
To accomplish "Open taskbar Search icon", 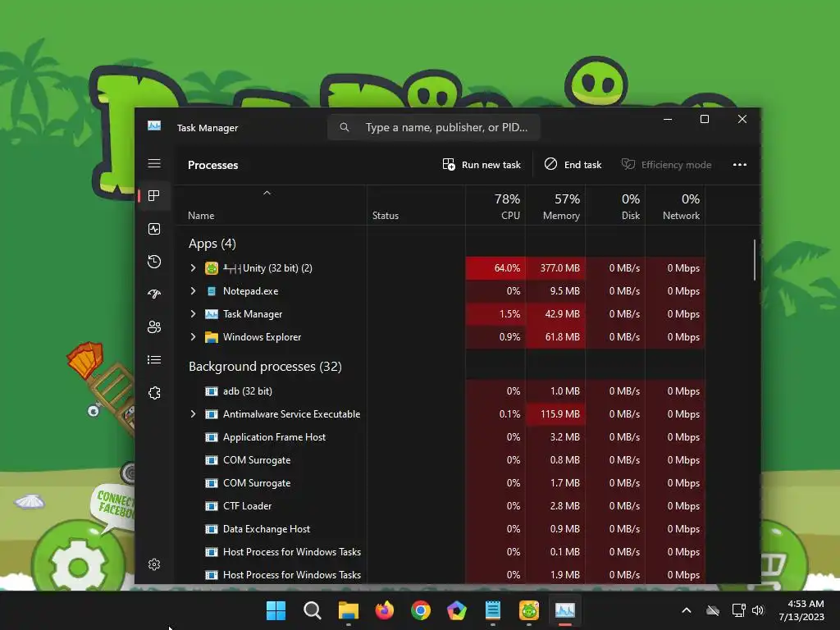I will pyautogui.click(x=313, y=610).
